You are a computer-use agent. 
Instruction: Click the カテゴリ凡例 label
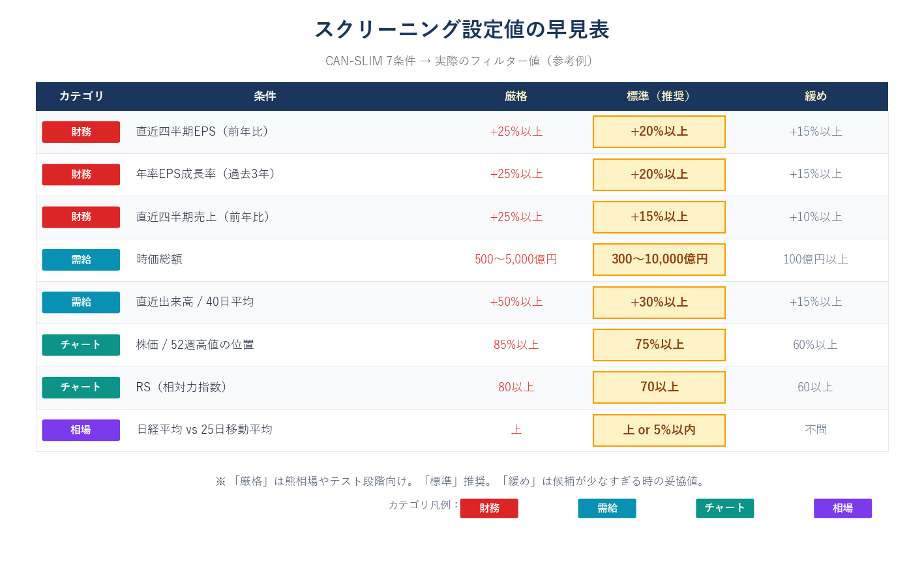[x=423, y=504]
